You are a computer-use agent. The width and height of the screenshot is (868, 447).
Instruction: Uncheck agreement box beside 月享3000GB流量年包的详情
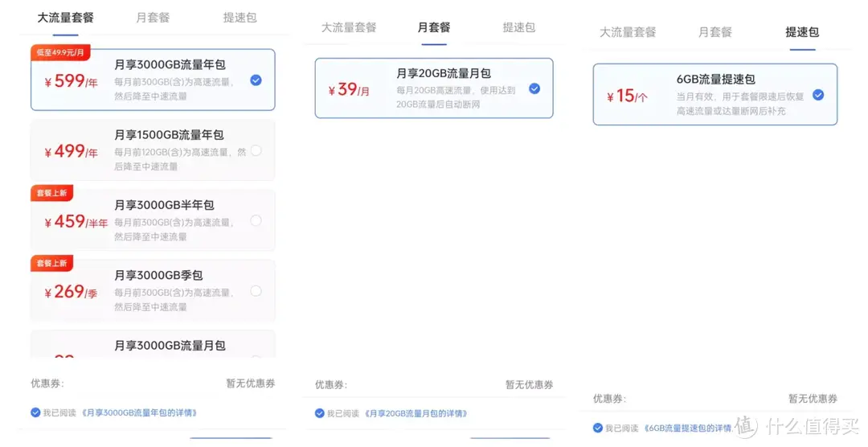point(35,412)
